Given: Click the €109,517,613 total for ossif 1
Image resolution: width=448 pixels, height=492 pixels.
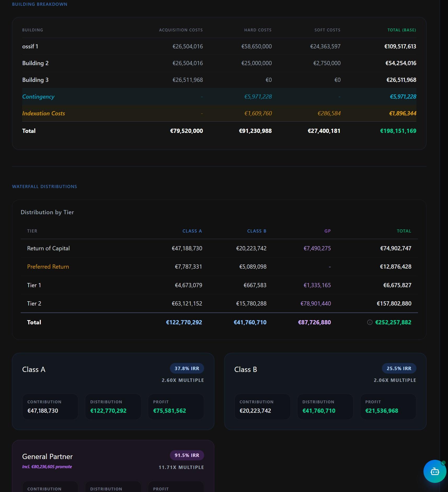Looking at the screenshot, I should pyautogui.click(x=400, y=46).
